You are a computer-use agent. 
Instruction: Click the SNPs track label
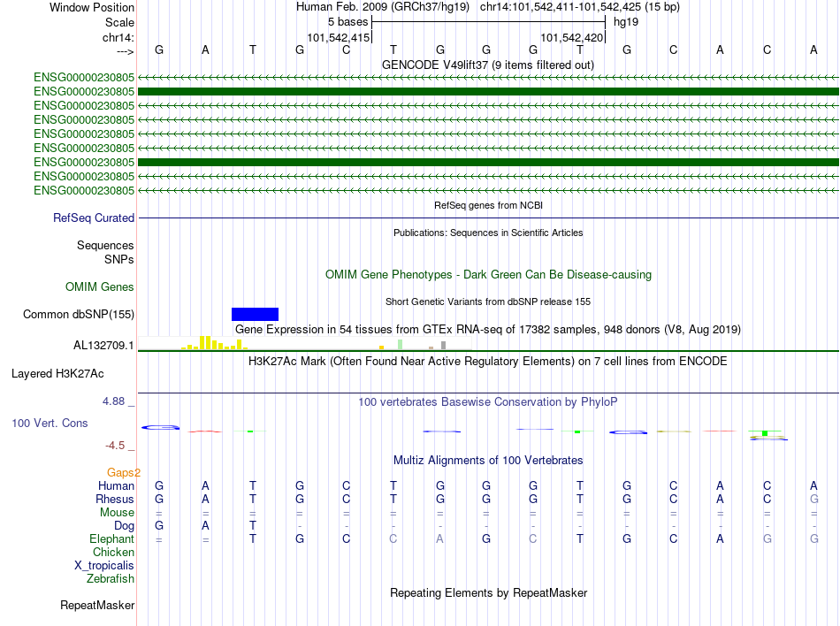tap(119, 259)
